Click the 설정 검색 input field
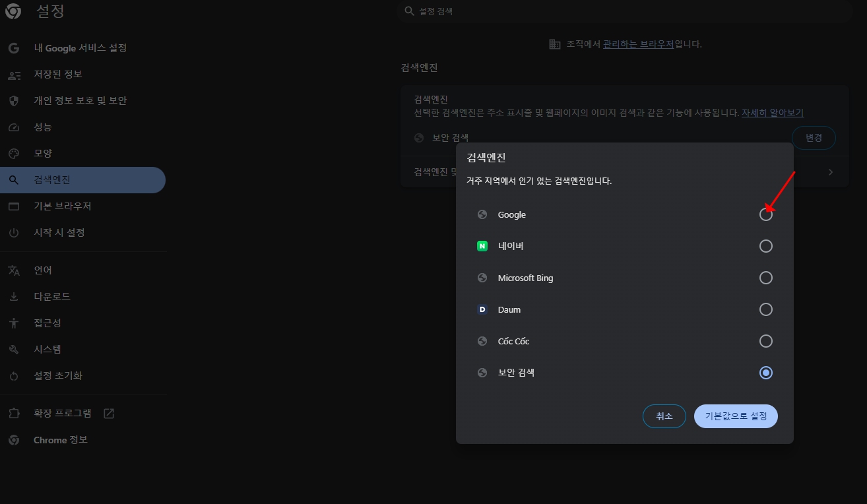 coord(625,11)
